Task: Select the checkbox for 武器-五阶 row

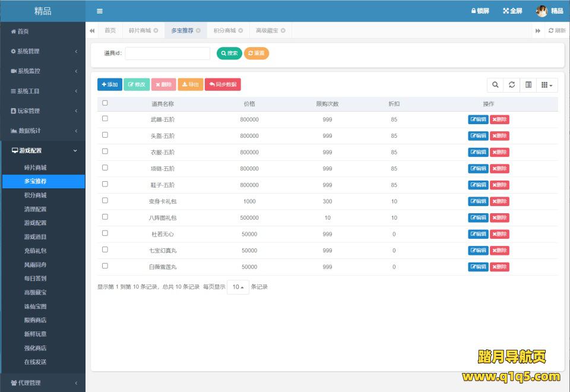Action: [105, 119]
